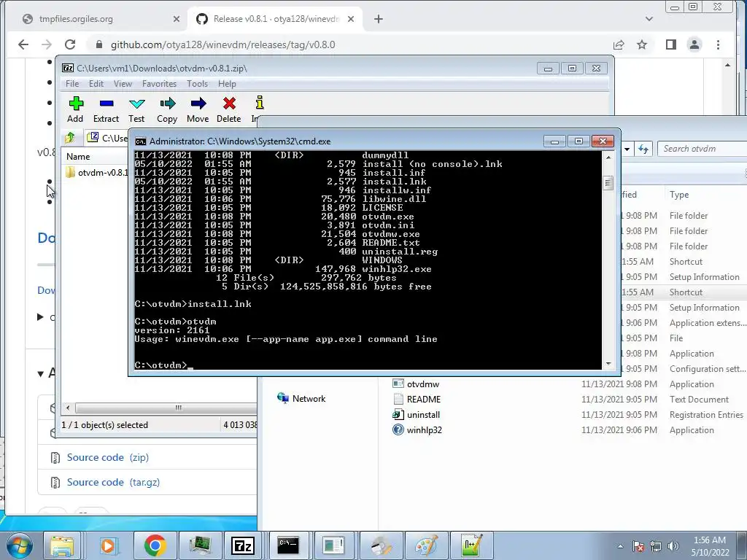Click the 7-Zip horizontal scrollbar left arrow
The height and width of the screenshot is (560, 747).
tap(68, 408)
